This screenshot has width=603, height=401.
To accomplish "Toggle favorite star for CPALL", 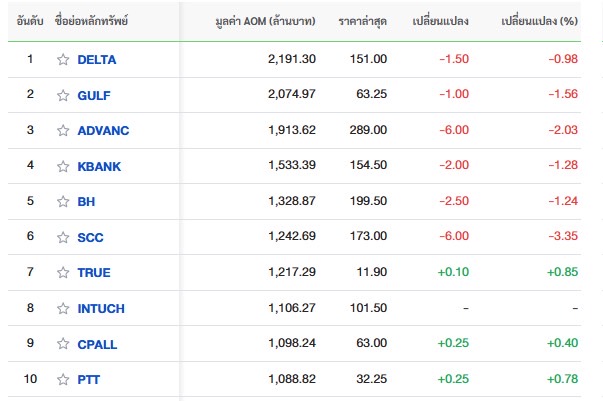I will [x=63, y=344].
